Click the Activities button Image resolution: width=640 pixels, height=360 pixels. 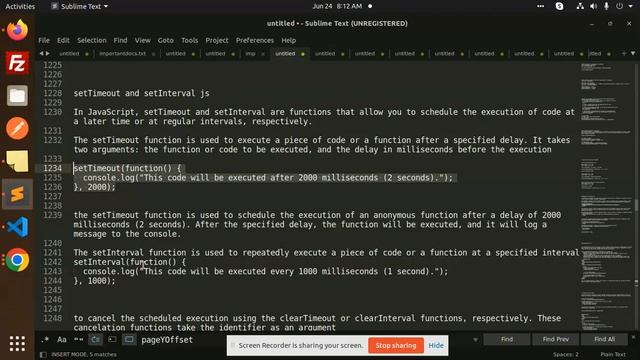[20, 6]
